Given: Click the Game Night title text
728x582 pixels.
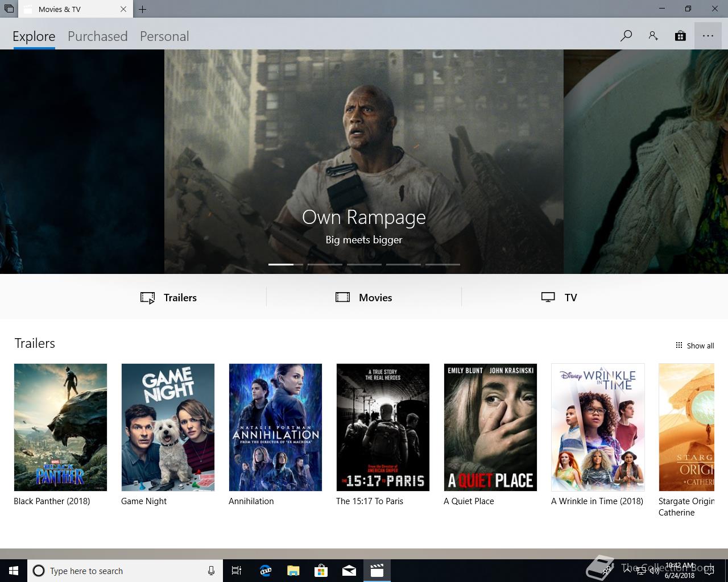Looking at the screenshot, I should (144, 501).
